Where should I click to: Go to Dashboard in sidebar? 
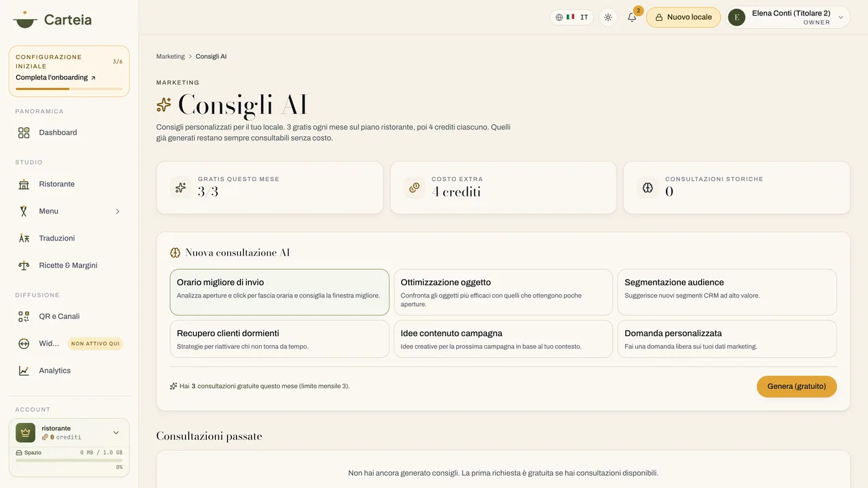click(69, 133)
